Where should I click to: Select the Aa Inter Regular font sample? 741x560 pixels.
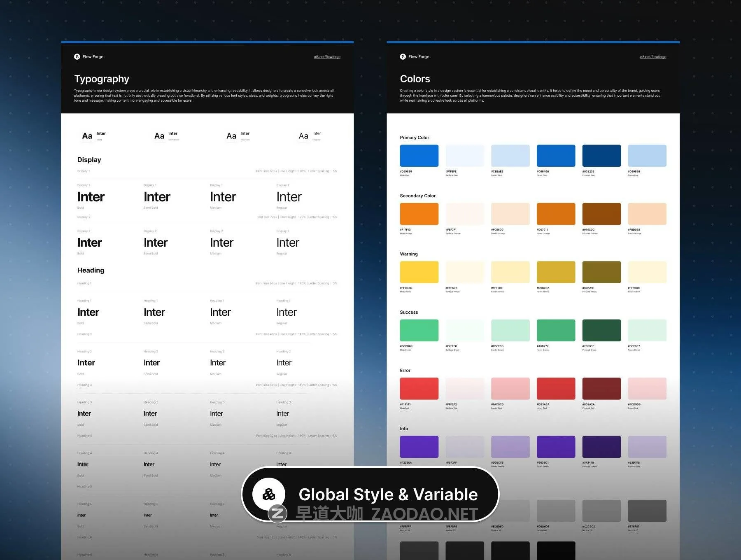click(303, 136)
